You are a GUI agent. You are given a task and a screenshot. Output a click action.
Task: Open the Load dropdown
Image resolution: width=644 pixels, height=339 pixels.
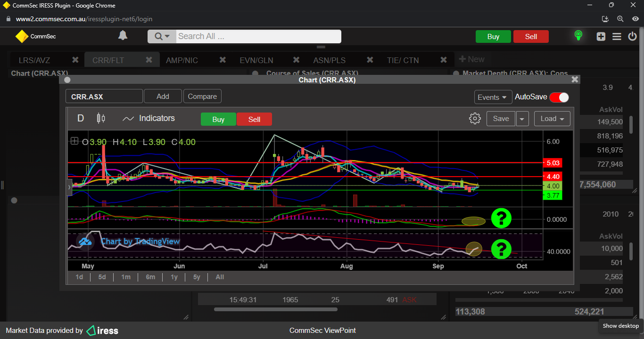[x=552, y=119]
